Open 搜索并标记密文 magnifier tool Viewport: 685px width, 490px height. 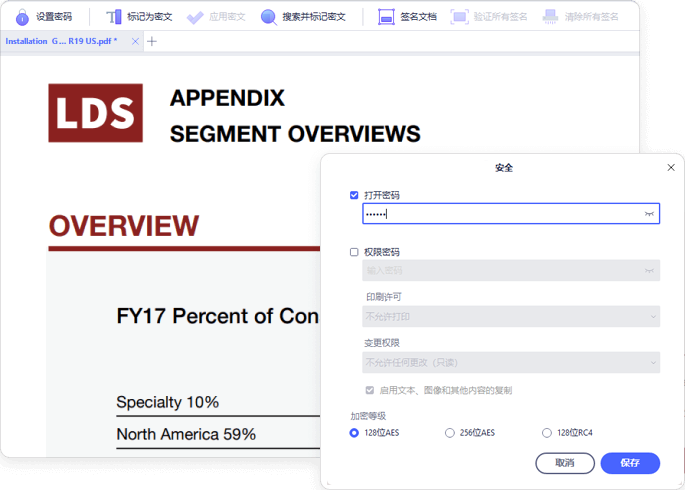[268, 17]
